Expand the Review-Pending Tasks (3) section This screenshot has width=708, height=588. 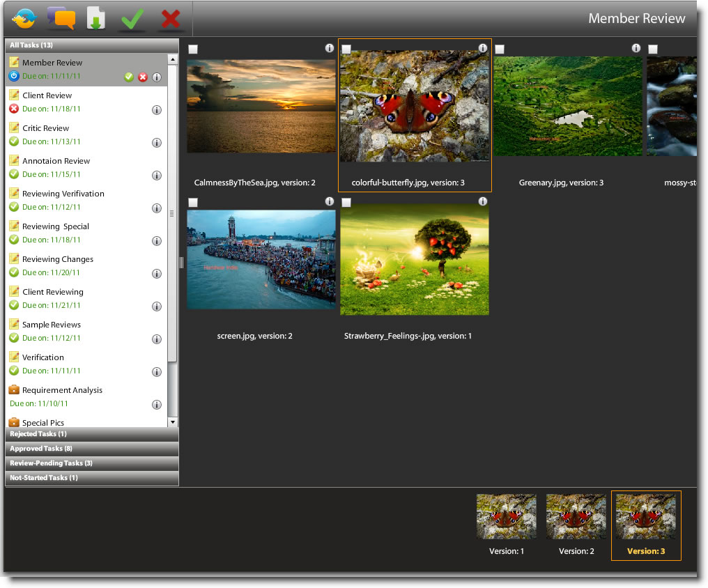92,463
